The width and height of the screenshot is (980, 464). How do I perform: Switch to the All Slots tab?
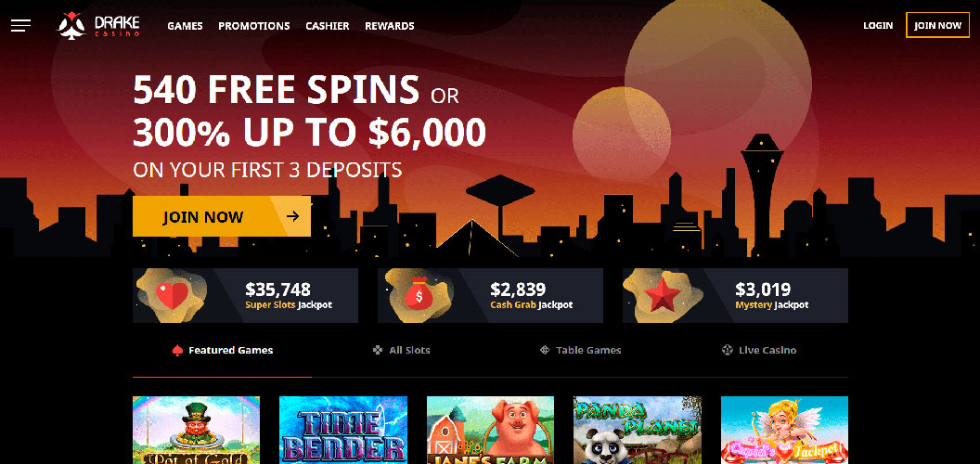[401, 350]
